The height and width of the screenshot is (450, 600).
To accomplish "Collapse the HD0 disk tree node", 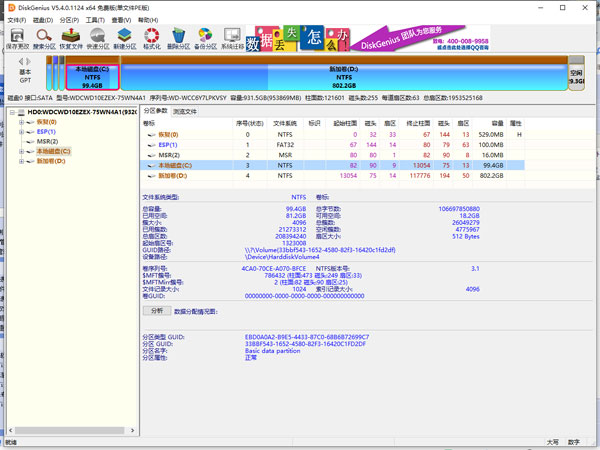I will [10, 113].
